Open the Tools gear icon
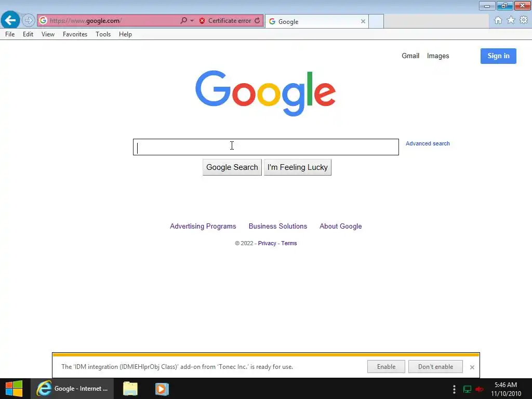This screenshot has height=399, width=532. pos(524,20)
